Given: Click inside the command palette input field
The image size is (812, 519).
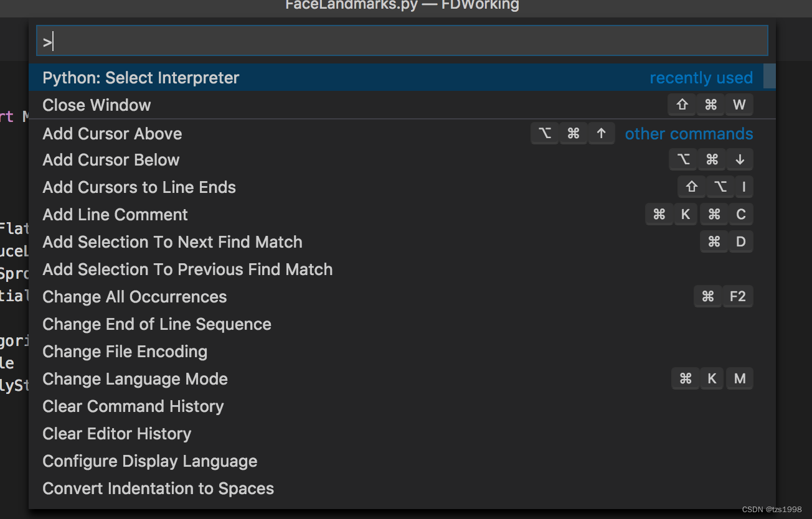Looking at the screenshot, I should point(402,40).
